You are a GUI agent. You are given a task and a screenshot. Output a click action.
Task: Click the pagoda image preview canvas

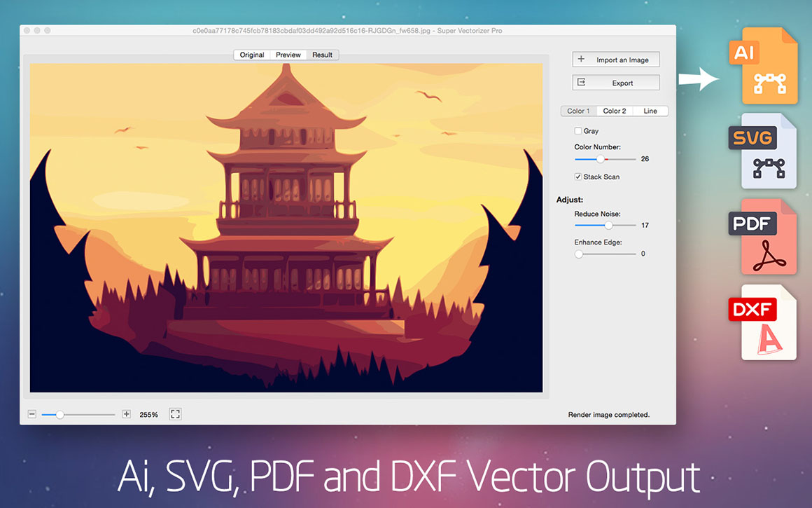point(286,228)
